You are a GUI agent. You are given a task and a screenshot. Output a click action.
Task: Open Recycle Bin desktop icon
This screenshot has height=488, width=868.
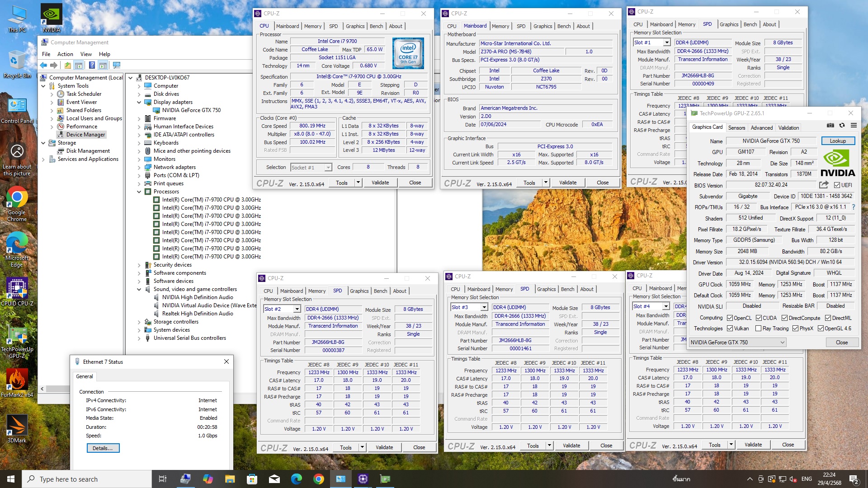pyautogui.click(x=17, y=64)
